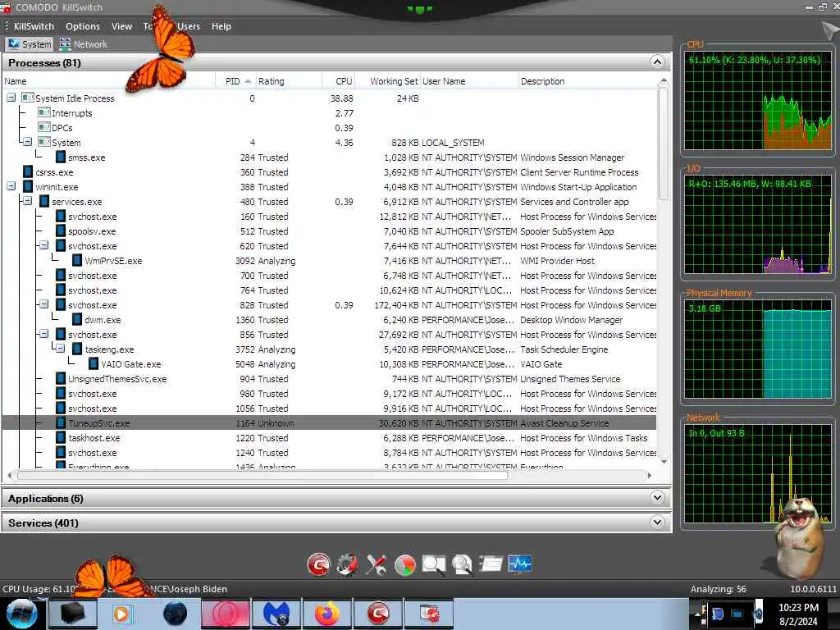The height and width of the screenshot is (630, 840).
Task: Click the I/O activity graph
Action: (x=758, y=225)
